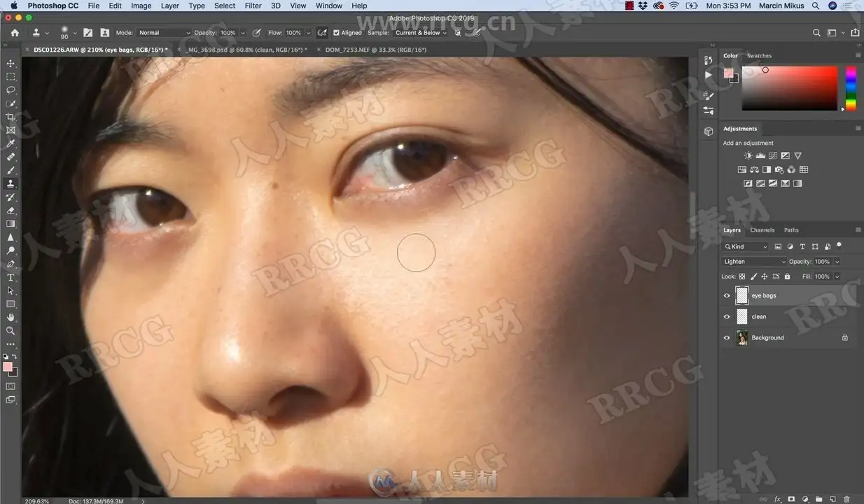
Task: Uncheck the Aligned checkbox
Action: pyautogui.click(x=337, y=33)
